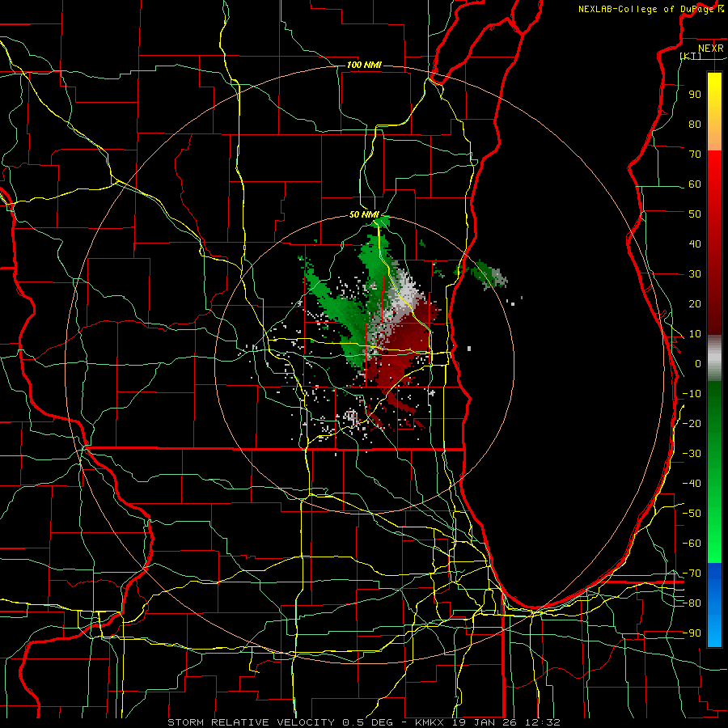Click the -30 value on the velocity scale

pos(692,454)
